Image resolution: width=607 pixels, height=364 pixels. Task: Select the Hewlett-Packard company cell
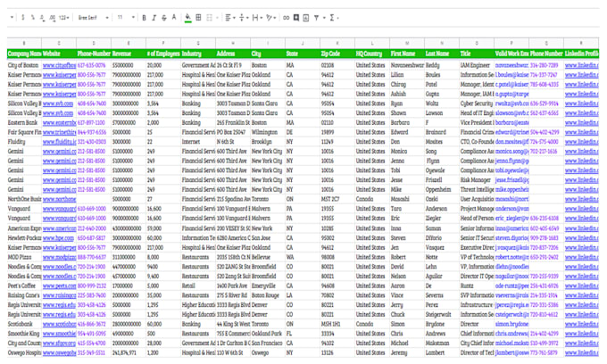coord(24,238)
